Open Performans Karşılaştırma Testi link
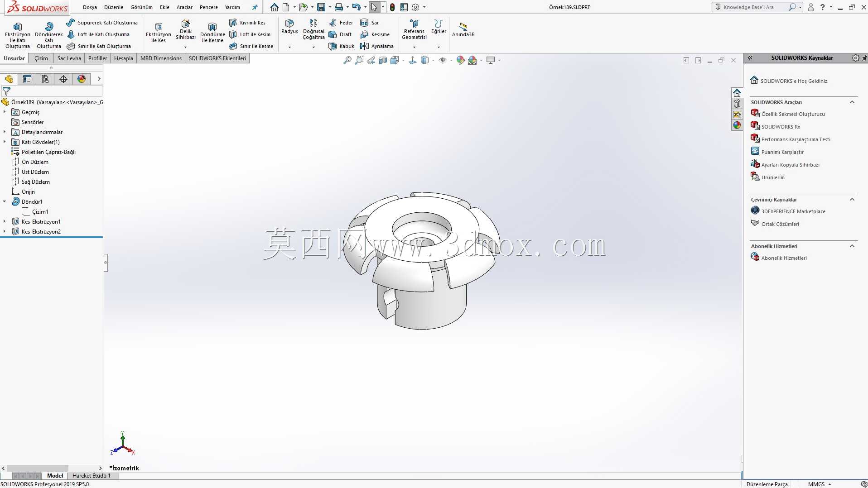 point(791,139)
